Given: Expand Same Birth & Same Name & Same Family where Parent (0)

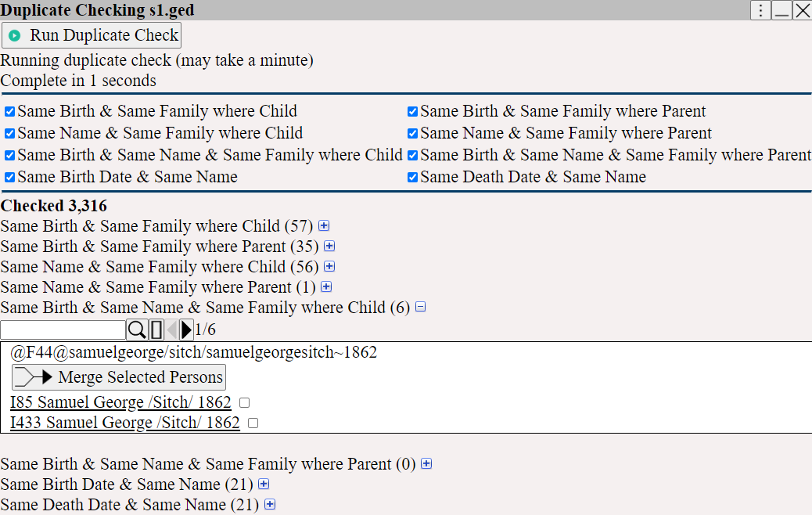Looking at the screenshot, I should coord(426,463).
